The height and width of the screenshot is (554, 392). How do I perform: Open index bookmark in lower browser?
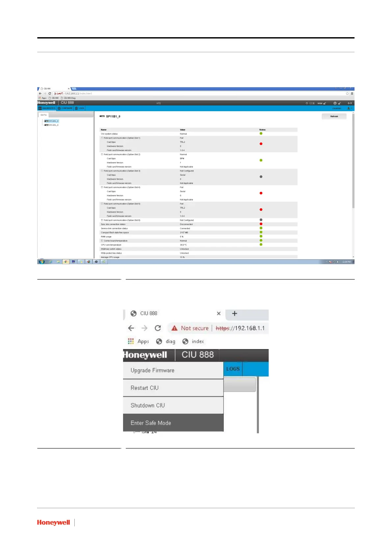[193, 341]
